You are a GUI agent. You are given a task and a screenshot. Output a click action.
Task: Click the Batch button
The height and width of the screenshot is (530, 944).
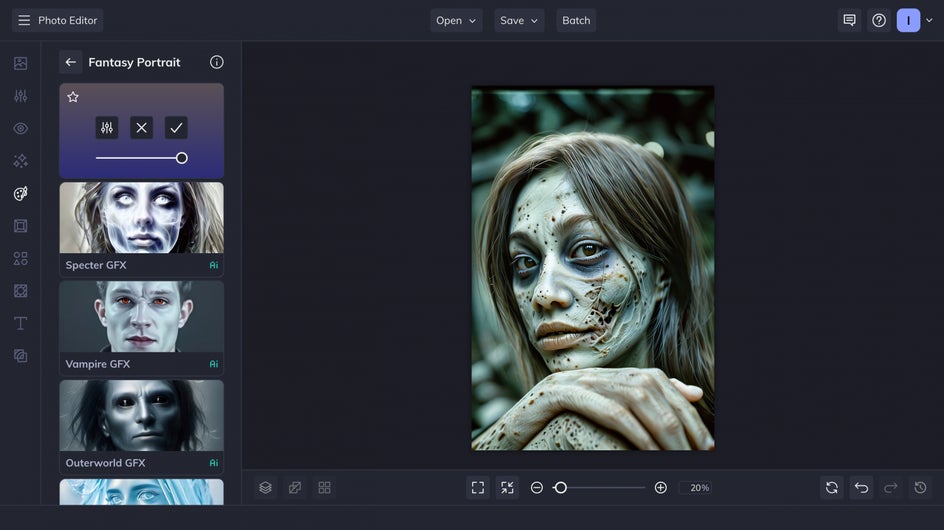click(576, 20)
